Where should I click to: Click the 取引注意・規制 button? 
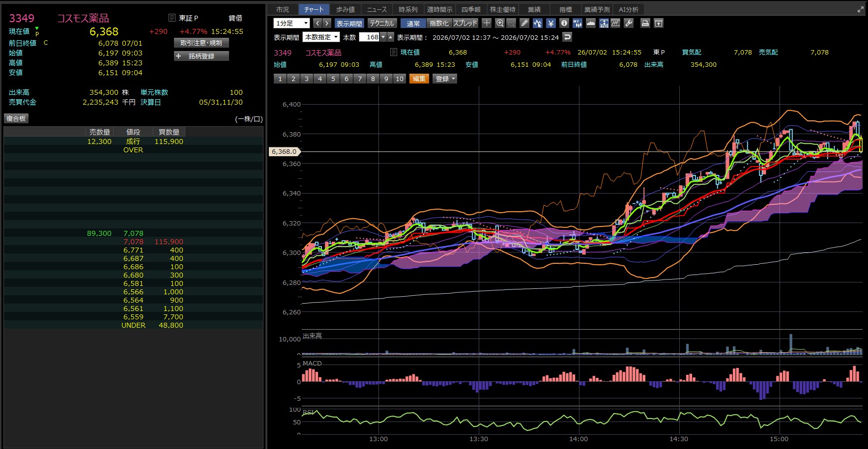[202, 43]
